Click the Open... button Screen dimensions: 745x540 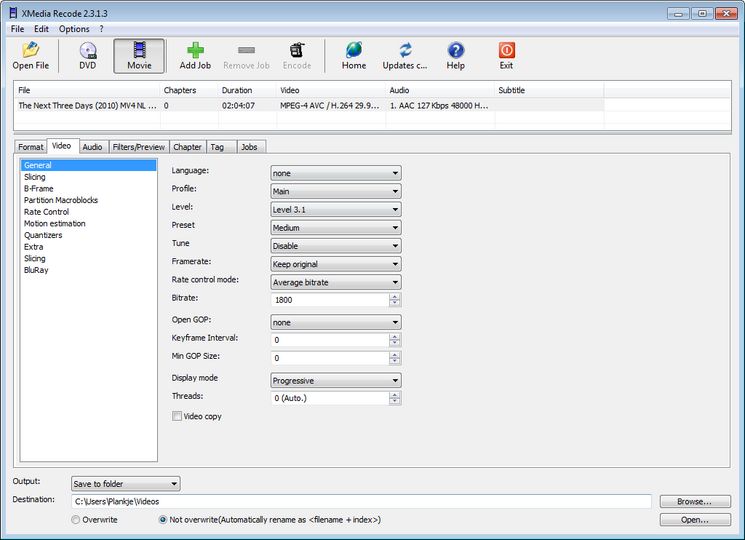coord(694,520)
